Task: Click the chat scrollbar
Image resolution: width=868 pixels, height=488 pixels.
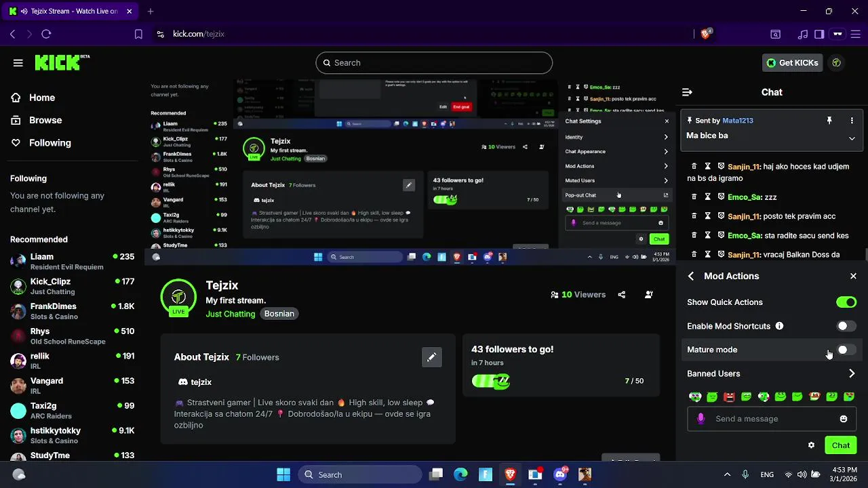Action: (x=866, y=254)
